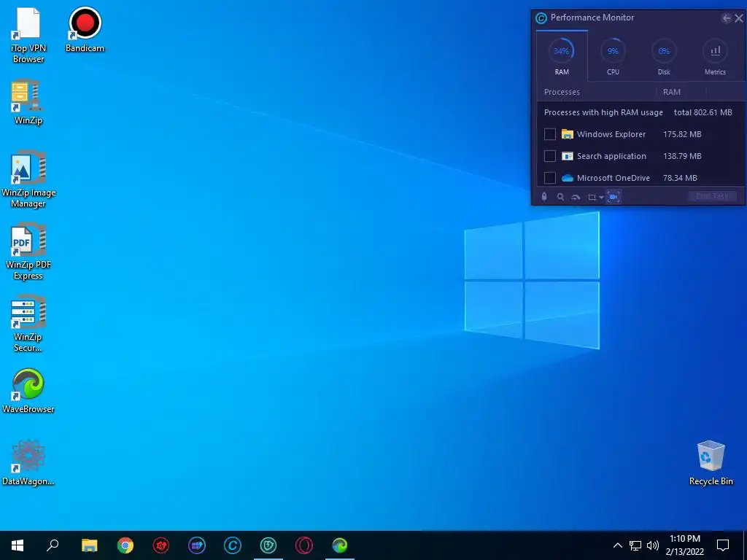Open the Action Center notifications icon
Viewport: 747px width, 560px height.
coord(723,545)
